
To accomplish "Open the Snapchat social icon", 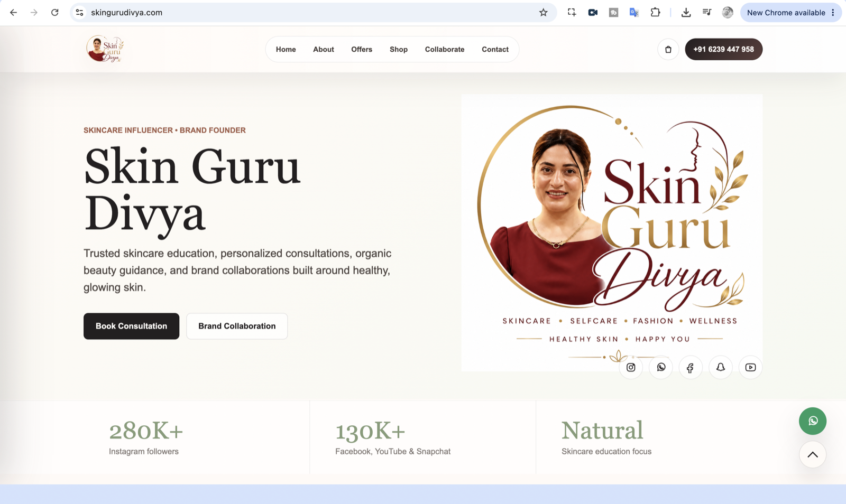I will 721,367.
